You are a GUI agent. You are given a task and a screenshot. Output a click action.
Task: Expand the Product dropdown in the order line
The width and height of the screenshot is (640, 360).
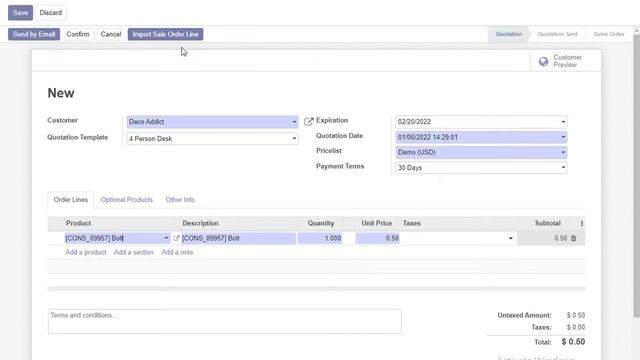(166, 238)
